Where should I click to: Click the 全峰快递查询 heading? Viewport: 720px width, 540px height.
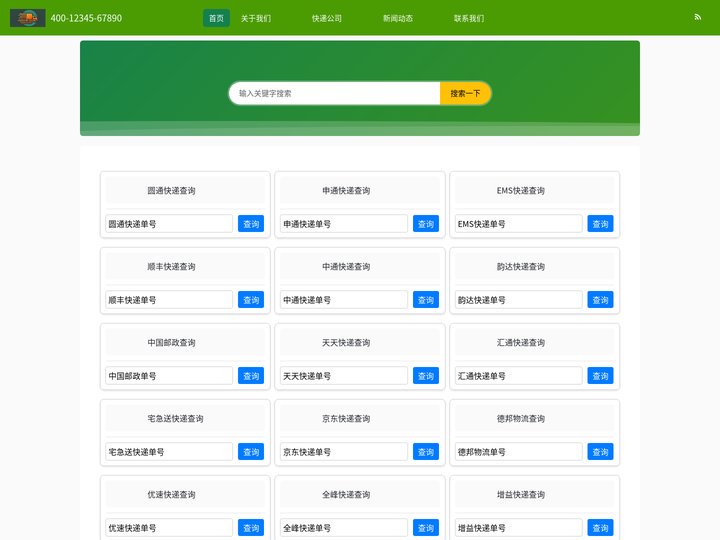[346, 495]
